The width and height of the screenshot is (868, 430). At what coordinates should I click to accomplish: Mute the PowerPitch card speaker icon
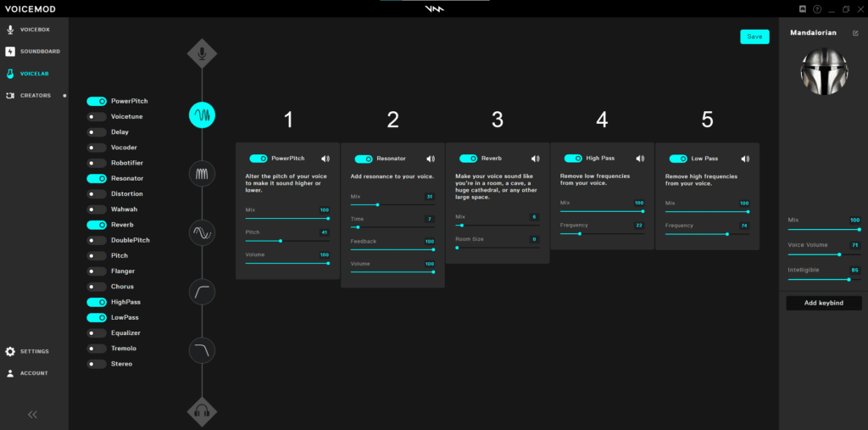pyautogui.click(x=325, y=159)
